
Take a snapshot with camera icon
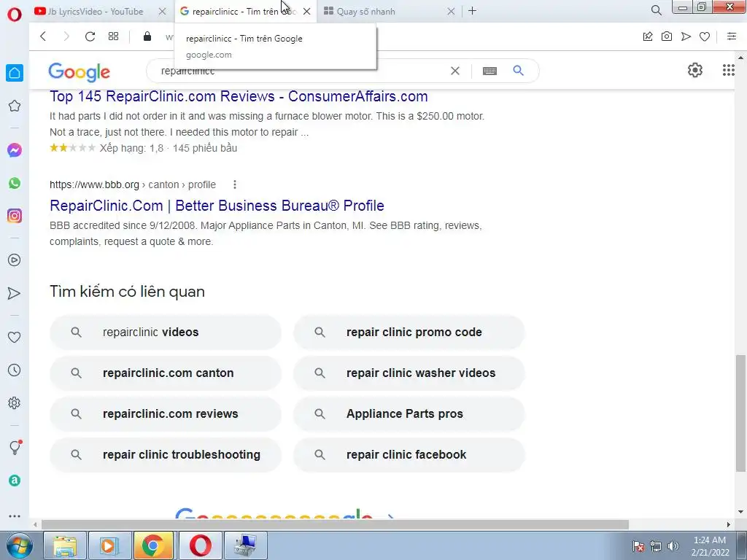coord(667,36)
